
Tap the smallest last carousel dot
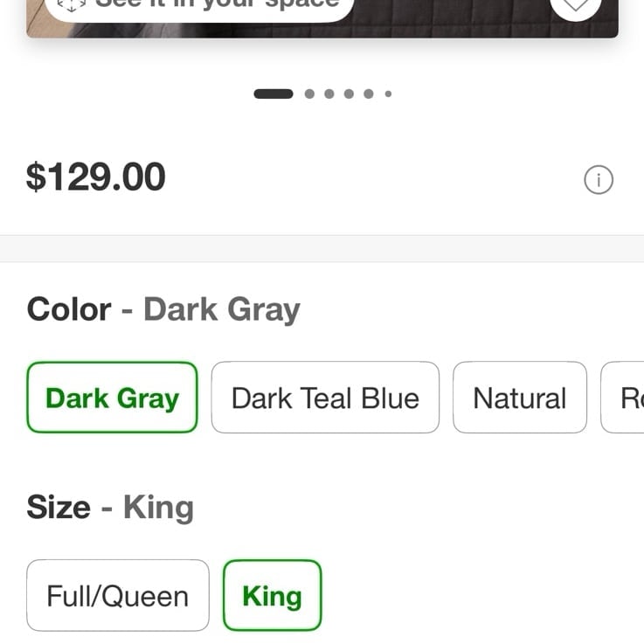pyautogui.click(x=388, y=94)
